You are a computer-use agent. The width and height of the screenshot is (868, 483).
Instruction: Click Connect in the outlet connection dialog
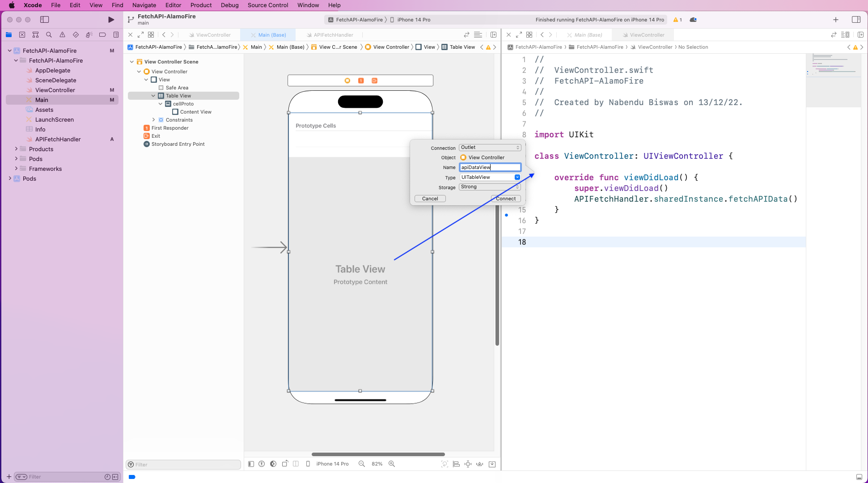pyautogui.click(x=505, y=198)
